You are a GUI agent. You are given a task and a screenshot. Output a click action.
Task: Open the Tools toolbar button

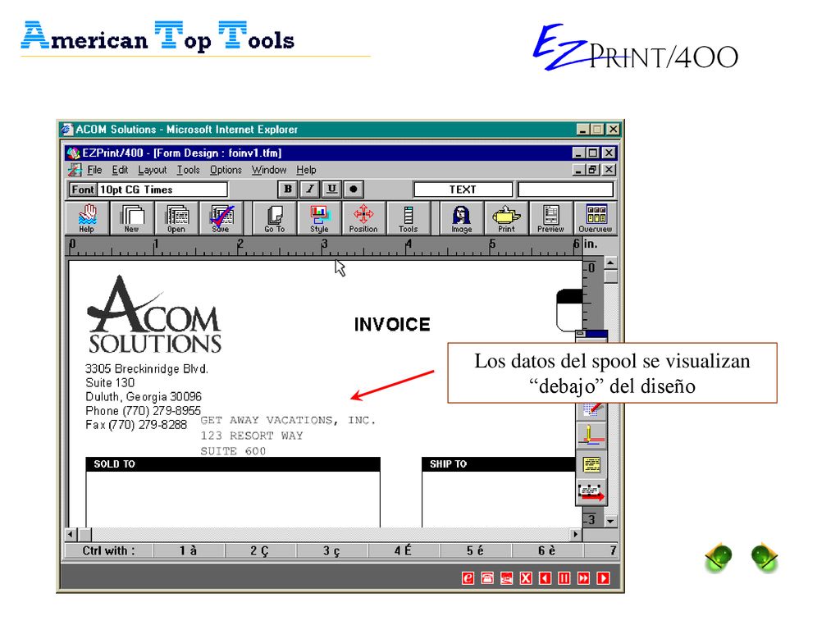coord(409,218)
